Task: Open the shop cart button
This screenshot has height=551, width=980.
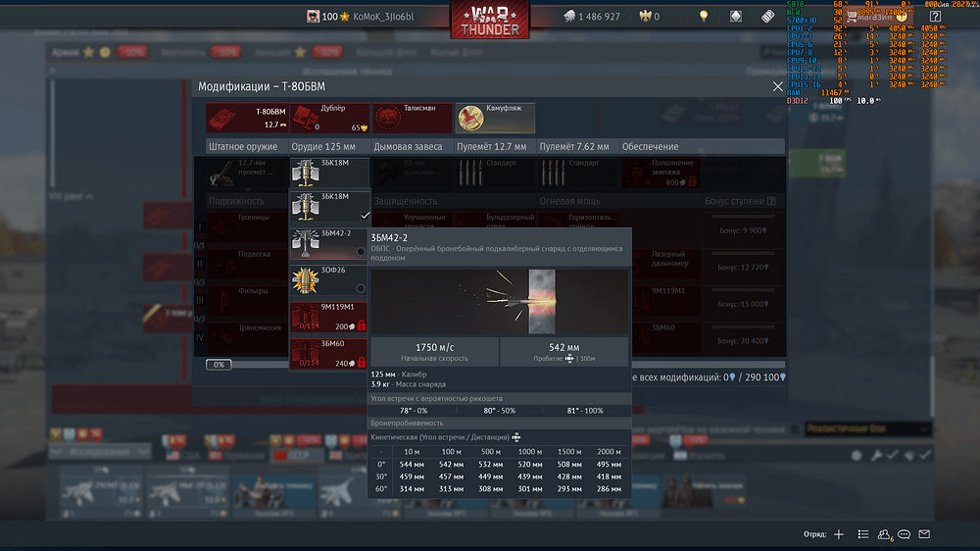Action: [x=878, y=17]
